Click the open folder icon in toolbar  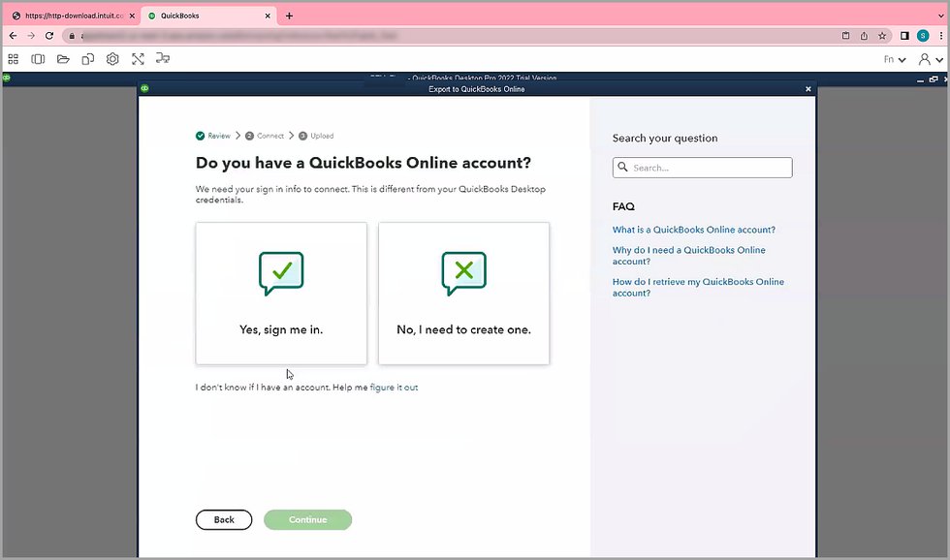point(63,59)
